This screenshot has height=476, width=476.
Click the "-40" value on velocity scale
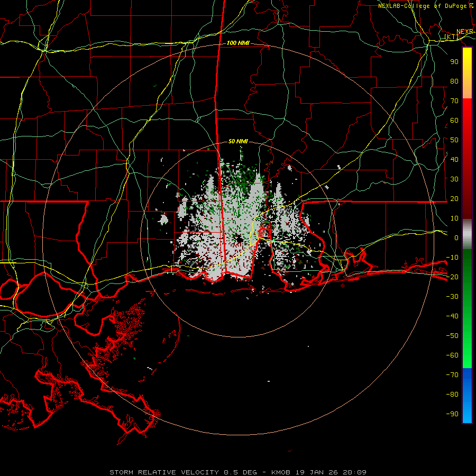452,316
